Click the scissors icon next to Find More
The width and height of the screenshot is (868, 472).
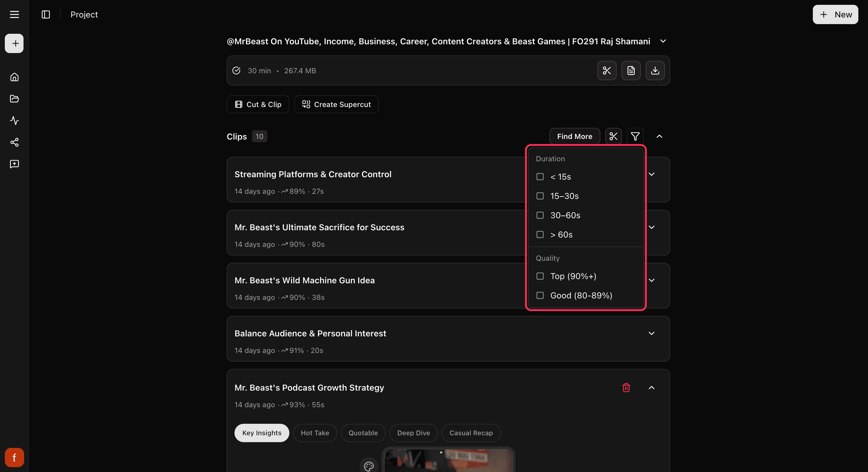coord(613,137)
